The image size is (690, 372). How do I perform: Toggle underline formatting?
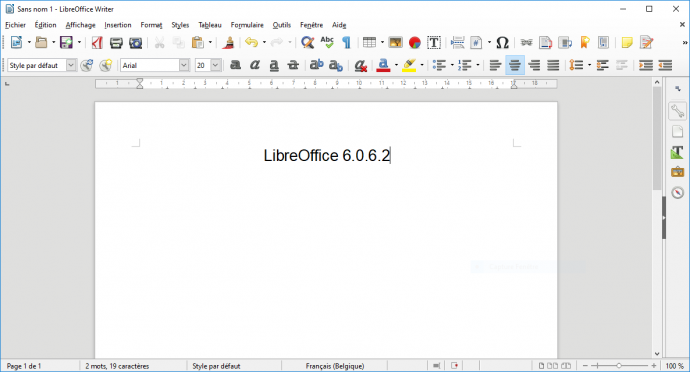pyautogui.click(x=274, y=66)
